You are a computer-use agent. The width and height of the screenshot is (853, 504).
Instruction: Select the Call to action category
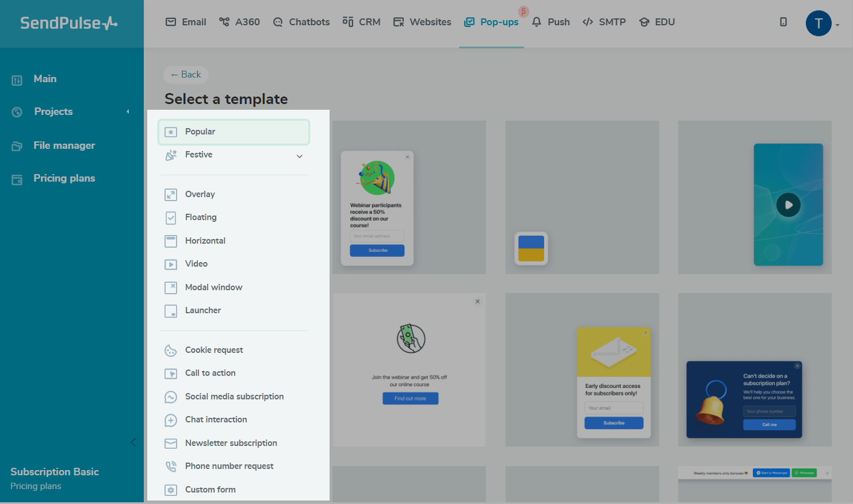coord(210,373)
